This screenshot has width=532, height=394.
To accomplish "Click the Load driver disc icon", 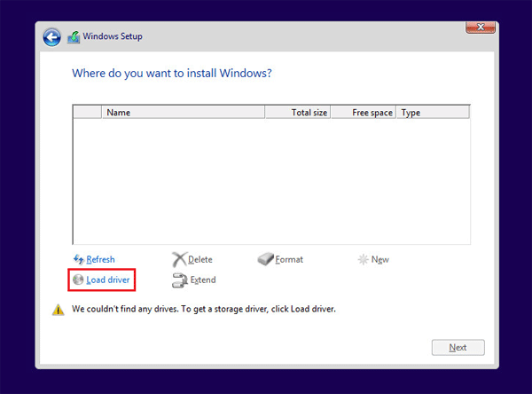I will [x=78, y=280].
